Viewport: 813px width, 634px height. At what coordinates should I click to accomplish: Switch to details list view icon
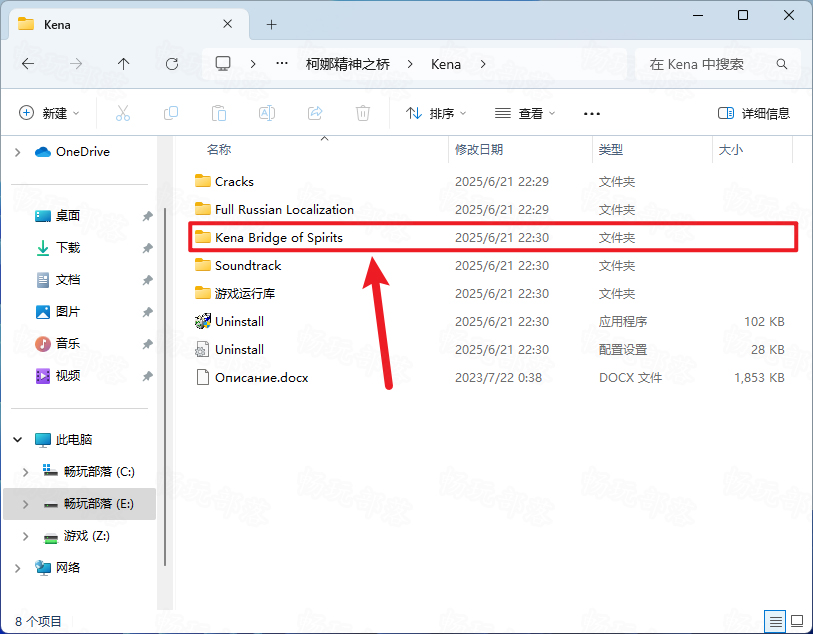point(775,621)
